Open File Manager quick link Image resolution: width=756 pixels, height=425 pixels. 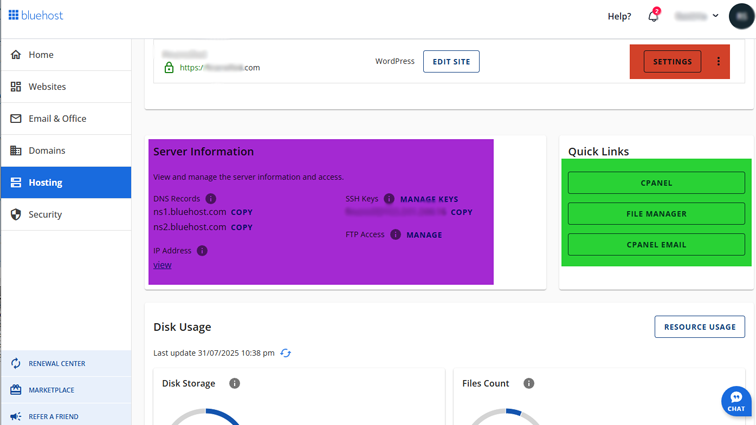(656, 214)
